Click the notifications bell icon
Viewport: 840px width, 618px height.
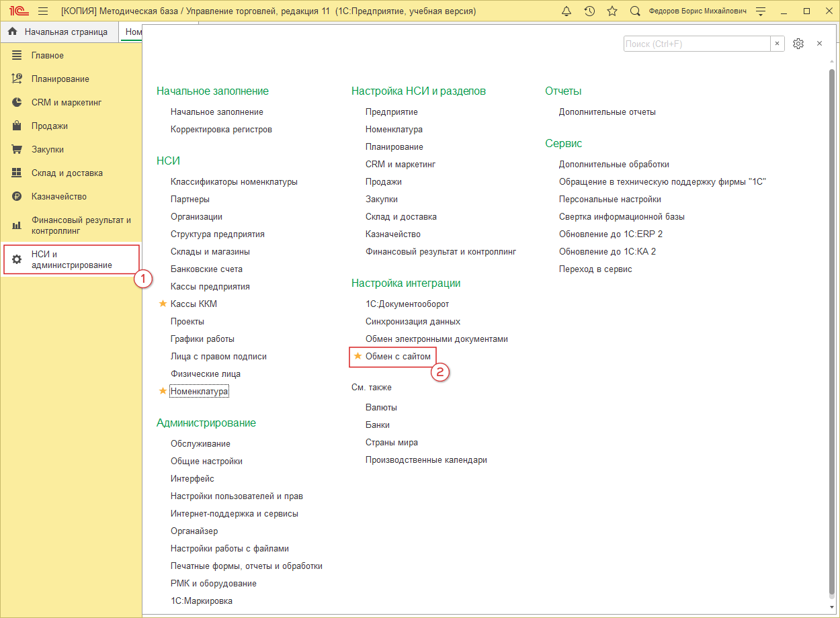point(566,11)
